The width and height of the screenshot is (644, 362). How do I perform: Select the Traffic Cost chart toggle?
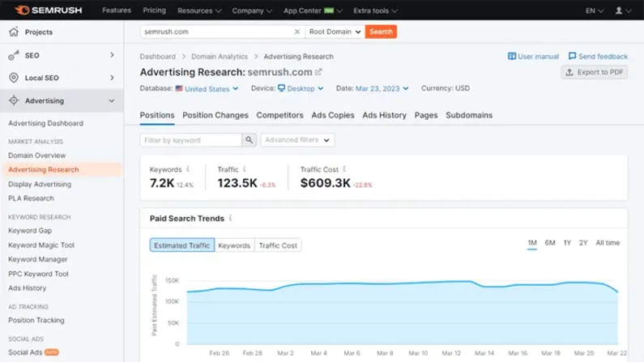coord(278,245)
